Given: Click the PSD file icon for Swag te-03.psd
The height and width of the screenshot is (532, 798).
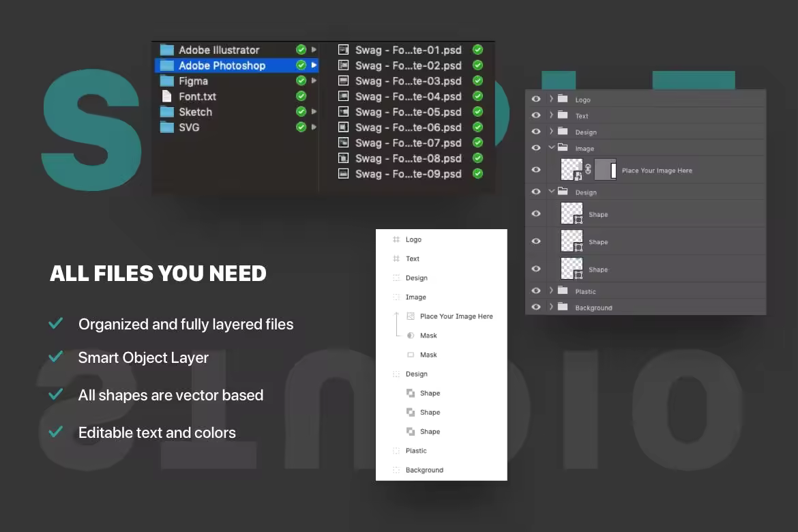Looking at the screenshot, I should click(344, 81).
